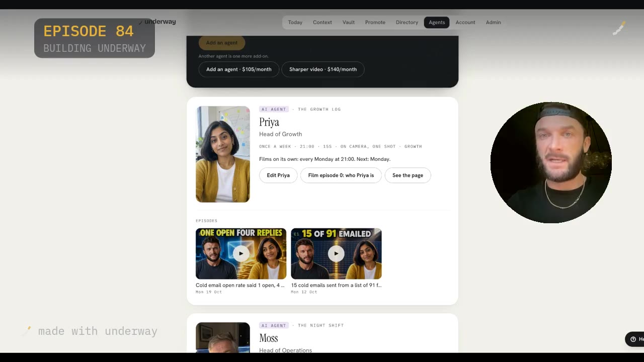
Task: Click the EPISODES section label
Action: pos(206,221)
